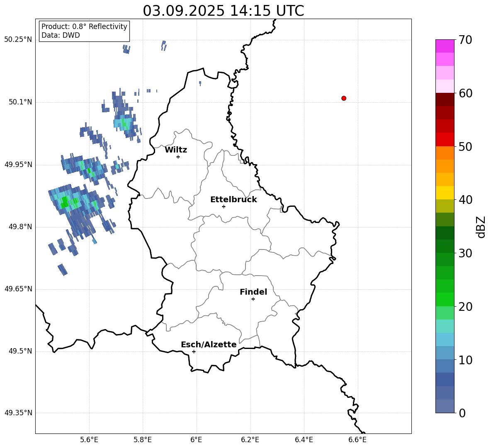Click the cross marker below Findel
This screenshot has height=448, width=491.
(253, 299)
